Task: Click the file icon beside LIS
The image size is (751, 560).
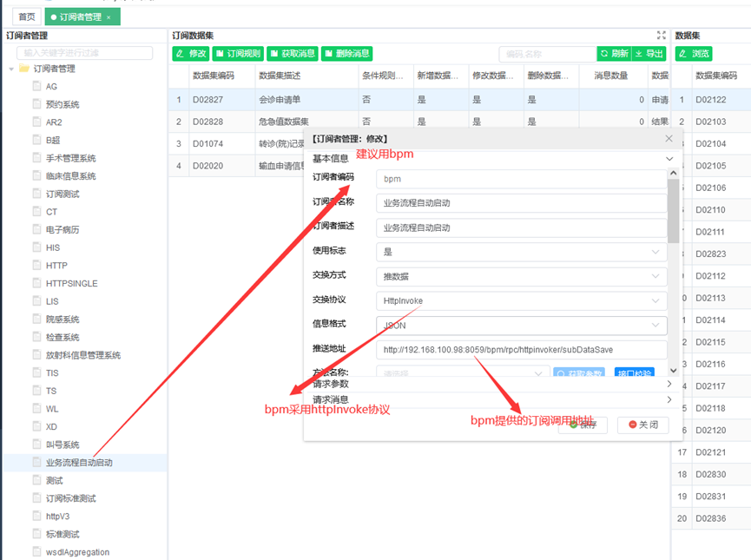Action: (36, 300)
